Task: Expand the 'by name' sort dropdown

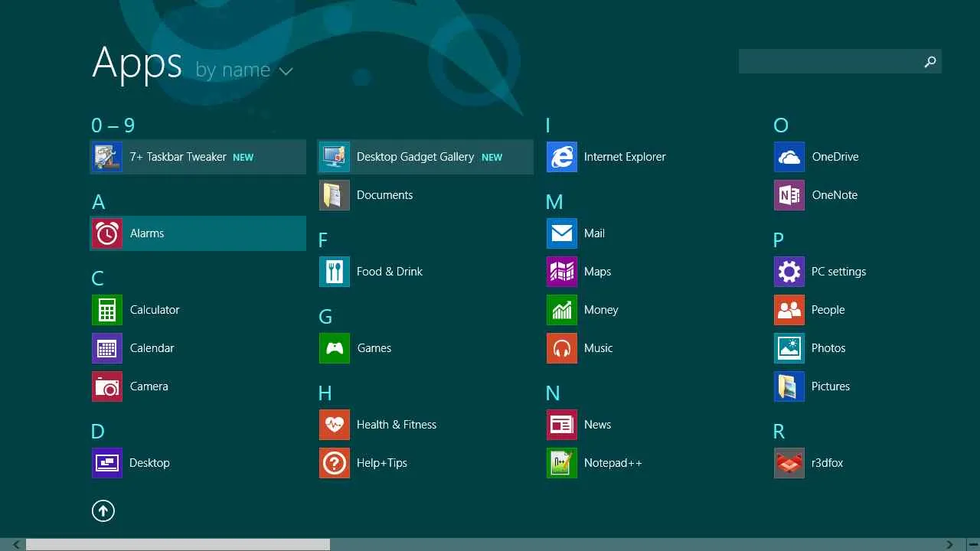Action: (x=244, y=70)
